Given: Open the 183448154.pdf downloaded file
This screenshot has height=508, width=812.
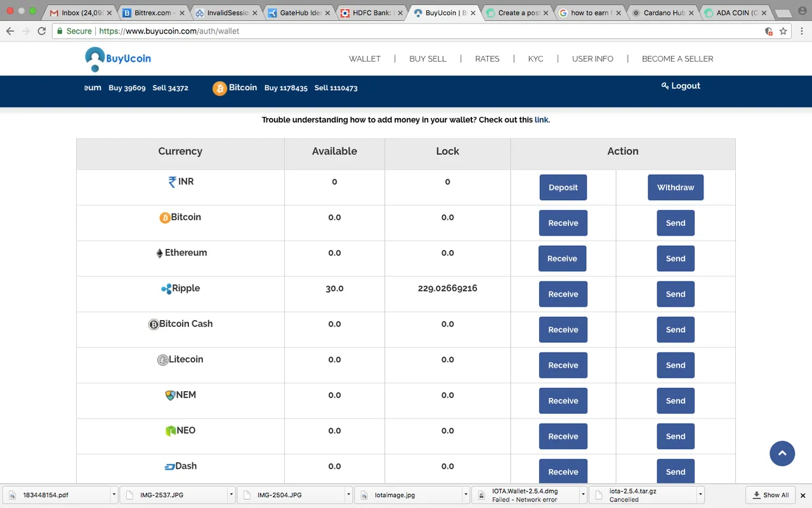Looking at the screenshot, I should [x=57, y=495].
